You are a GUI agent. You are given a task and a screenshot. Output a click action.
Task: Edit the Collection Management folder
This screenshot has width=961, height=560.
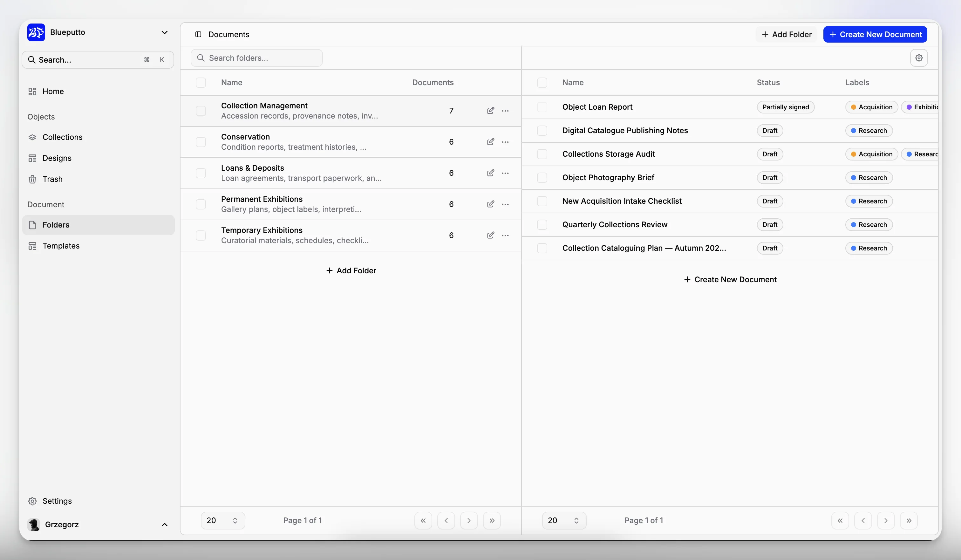[x=490, y=111]
